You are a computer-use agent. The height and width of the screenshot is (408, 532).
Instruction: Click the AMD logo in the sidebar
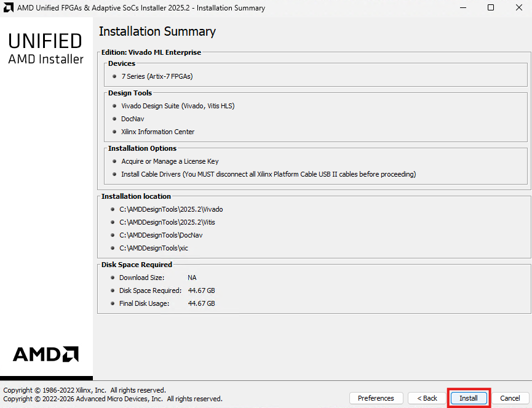46,354
